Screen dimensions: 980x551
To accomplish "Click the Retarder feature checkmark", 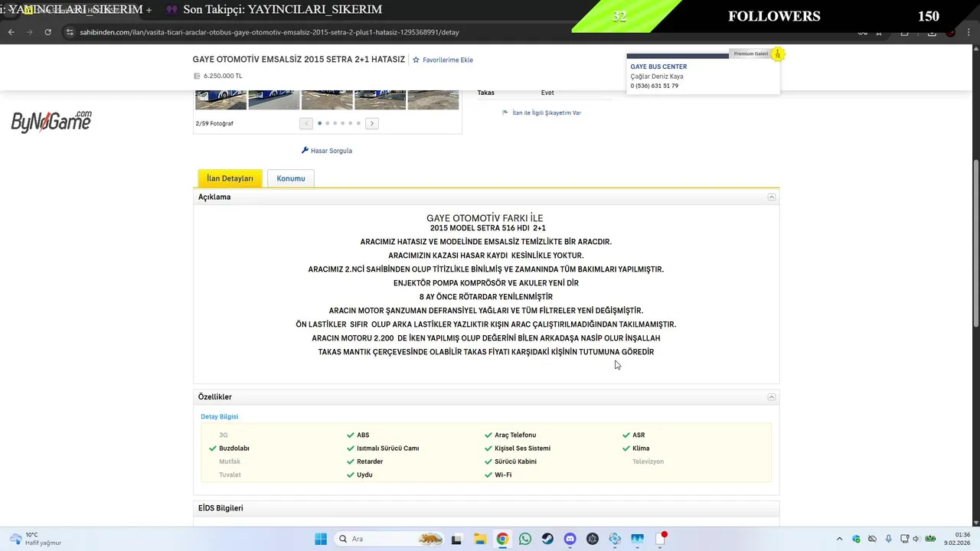I will (x=351, y=461).
